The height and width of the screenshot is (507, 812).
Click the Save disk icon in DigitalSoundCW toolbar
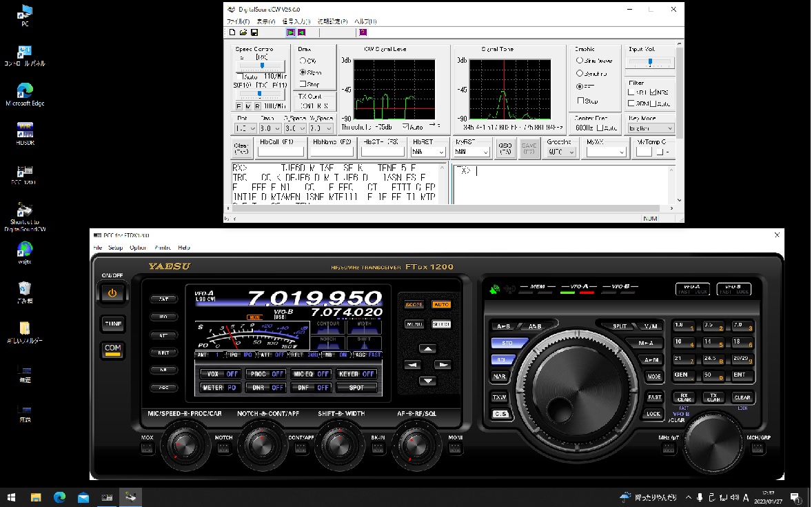point(254,32)
